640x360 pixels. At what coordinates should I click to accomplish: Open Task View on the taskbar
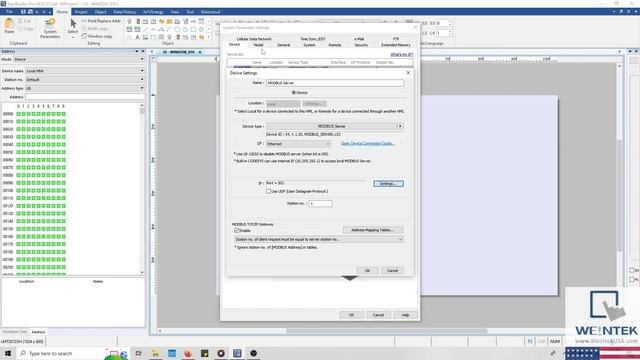139,353
